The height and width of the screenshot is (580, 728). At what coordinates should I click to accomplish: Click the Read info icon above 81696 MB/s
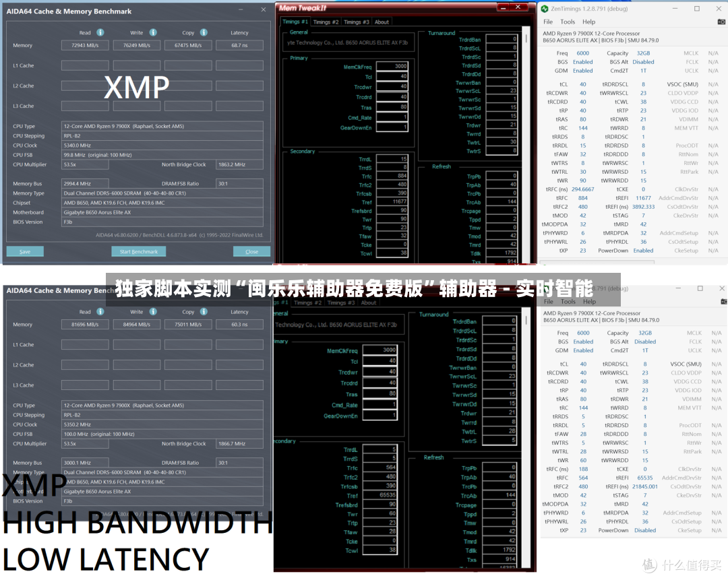(x=100, y=312)
